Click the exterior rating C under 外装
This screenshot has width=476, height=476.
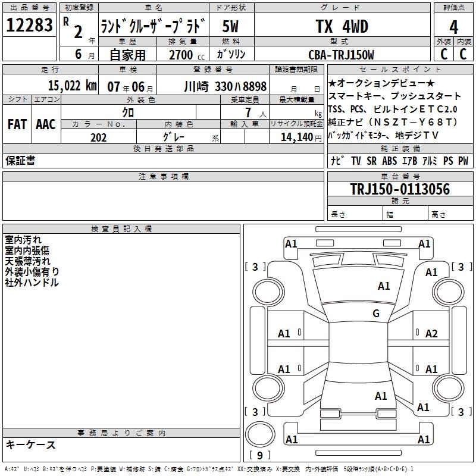point(444,54)
